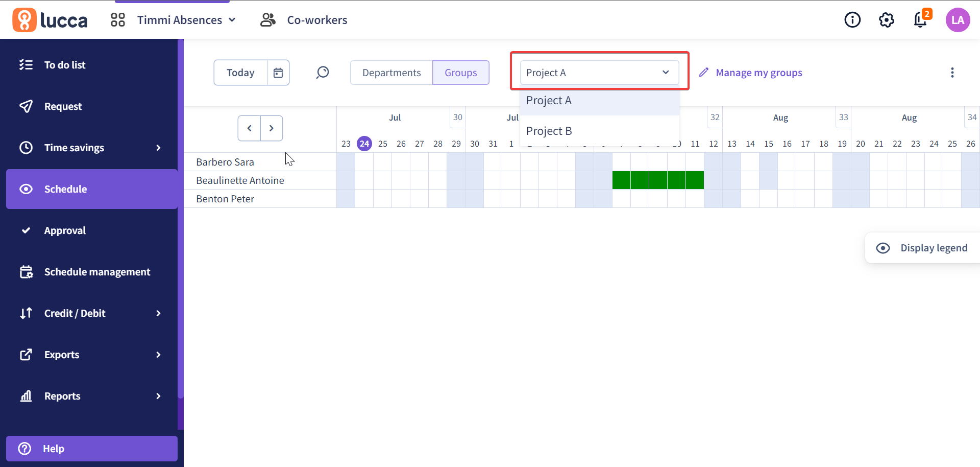Open the settings gear icon
Screen dimensions: 980x467
click(x=887, y=20)
